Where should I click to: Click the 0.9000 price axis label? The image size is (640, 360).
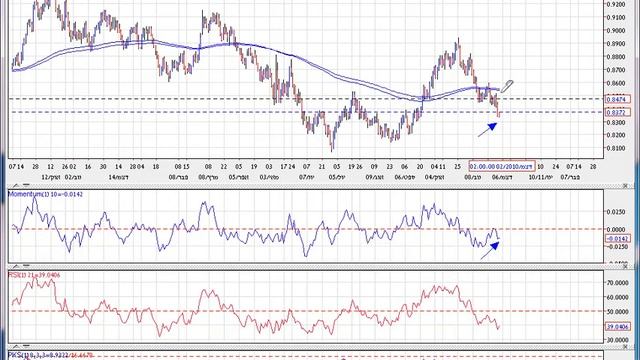[x=616, y=30]
